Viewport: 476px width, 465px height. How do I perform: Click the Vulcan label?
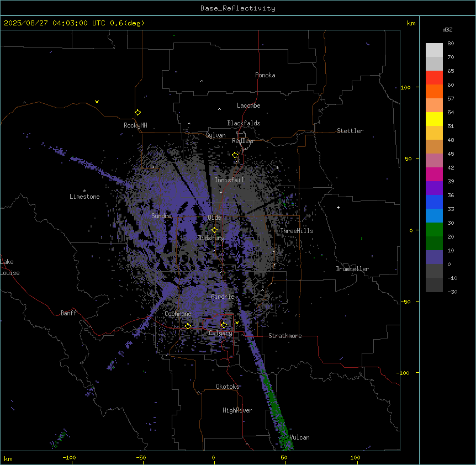click(300, 437)
